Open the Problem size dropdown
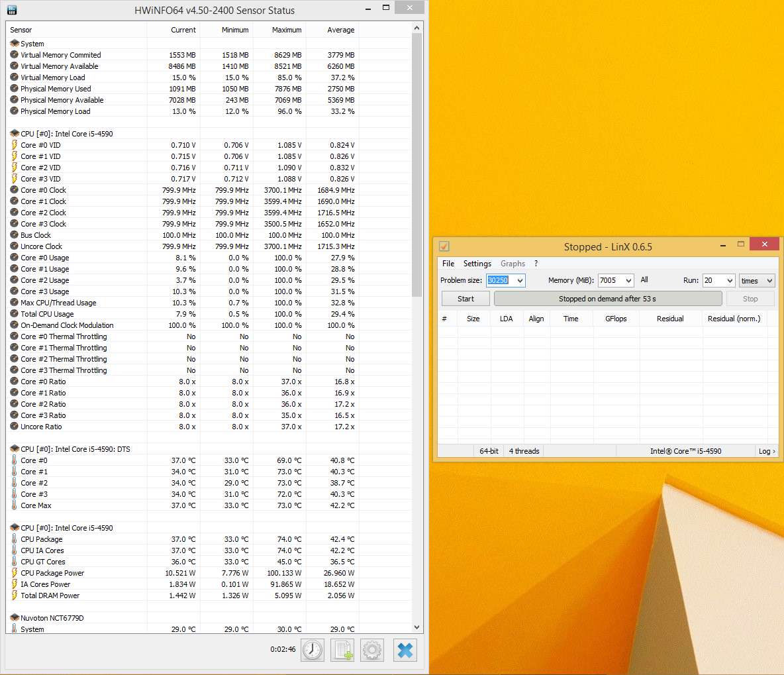 click(520, 281)
